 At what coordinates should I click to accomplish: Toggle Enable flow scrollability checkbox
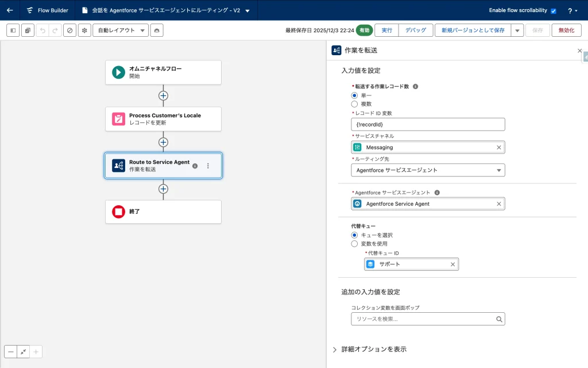(553, 11)
